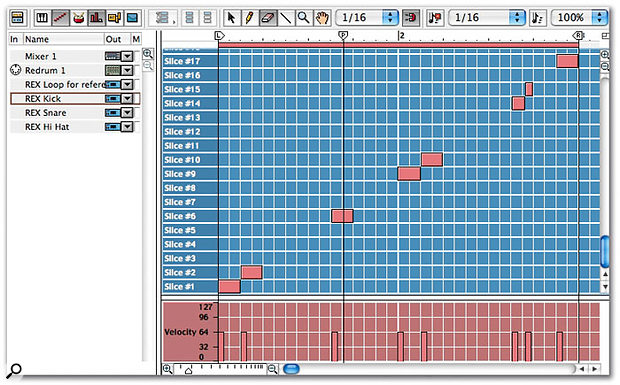The width and height of the screenshot is (620, 385).
Task: Click the M mute column header
Action: pyautogui.click(x=136, y=39)
